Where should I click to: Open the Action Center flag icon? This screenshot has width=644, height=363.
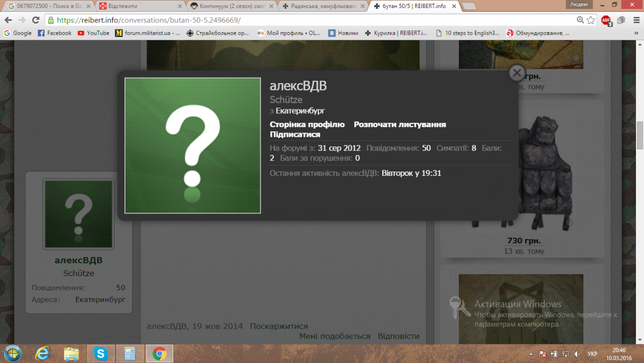tap(543, 354)
